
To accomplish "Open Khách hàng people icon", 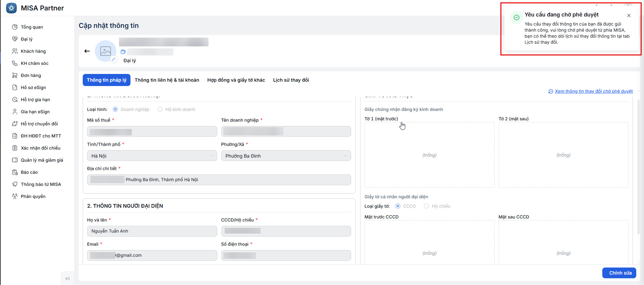I will tap(15, 51).
